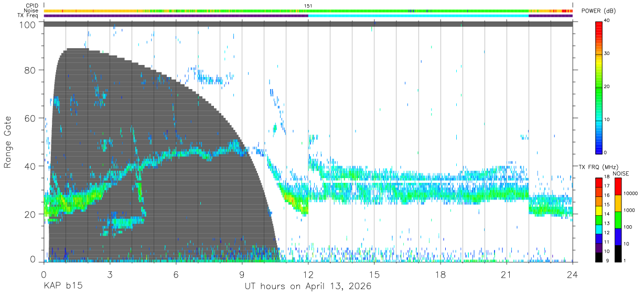Select the 6 hour tick on time axis
This screenshot has width=644, height=297.
[176, 274]
